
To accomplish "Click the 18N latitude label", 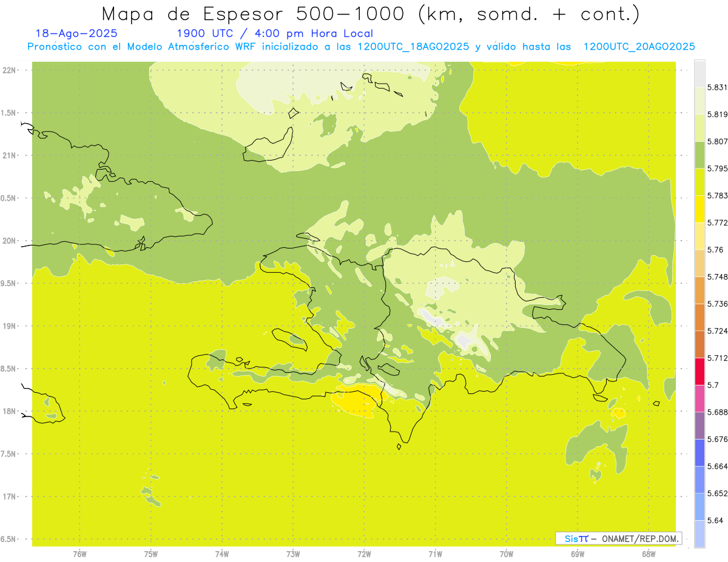I will 10,411.
